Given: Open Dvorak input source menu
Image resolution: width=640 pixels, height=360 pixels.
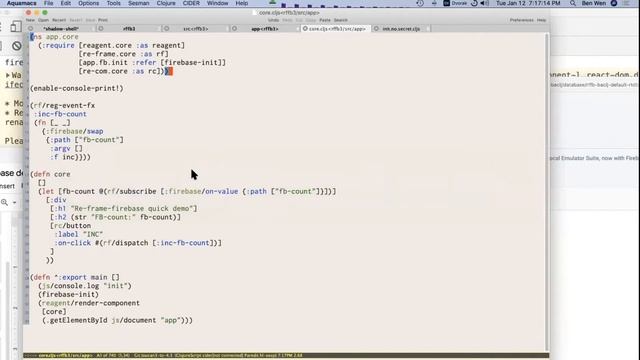Looking at the screenshot, I should [455, 3].
